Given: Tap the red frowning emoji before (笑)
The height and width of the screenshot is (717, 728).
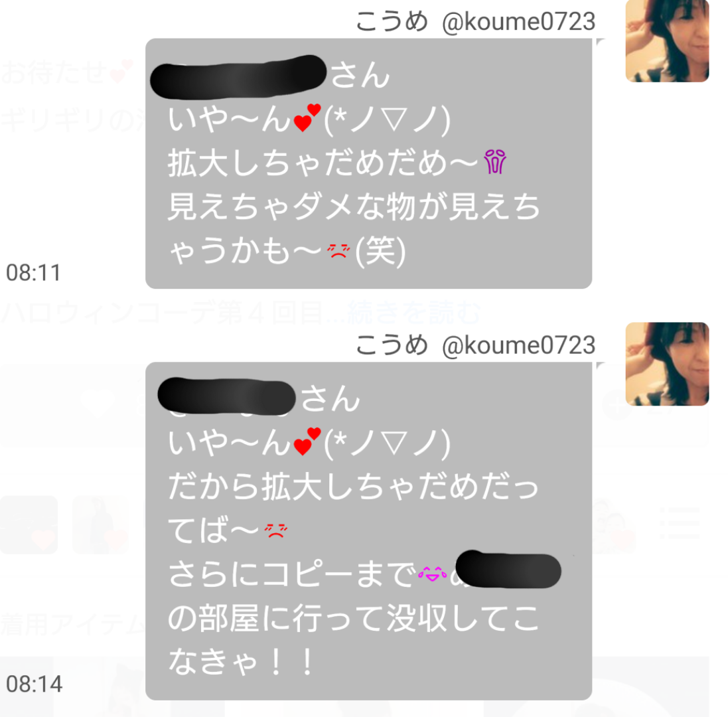Looking at the screenshot, I should coord(338,251).
